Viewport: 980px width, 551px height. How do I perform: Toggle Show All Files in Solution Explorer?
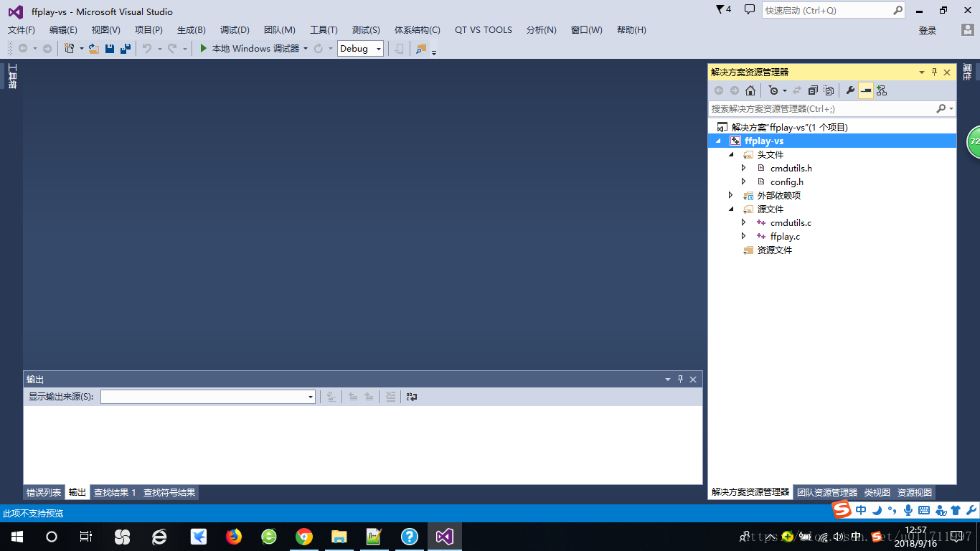click(x=829, y=90)
